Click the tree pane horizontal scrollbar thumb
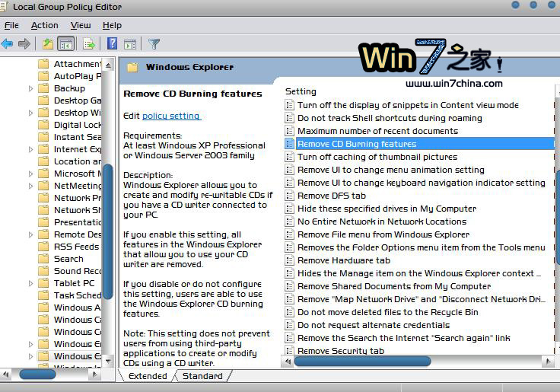 coord(37,374)
